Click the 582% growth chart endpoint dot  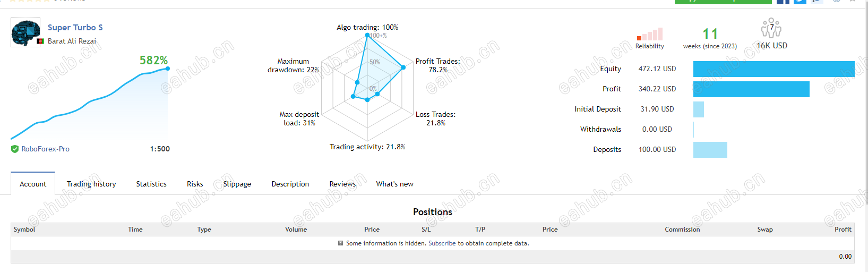(168, 68)
